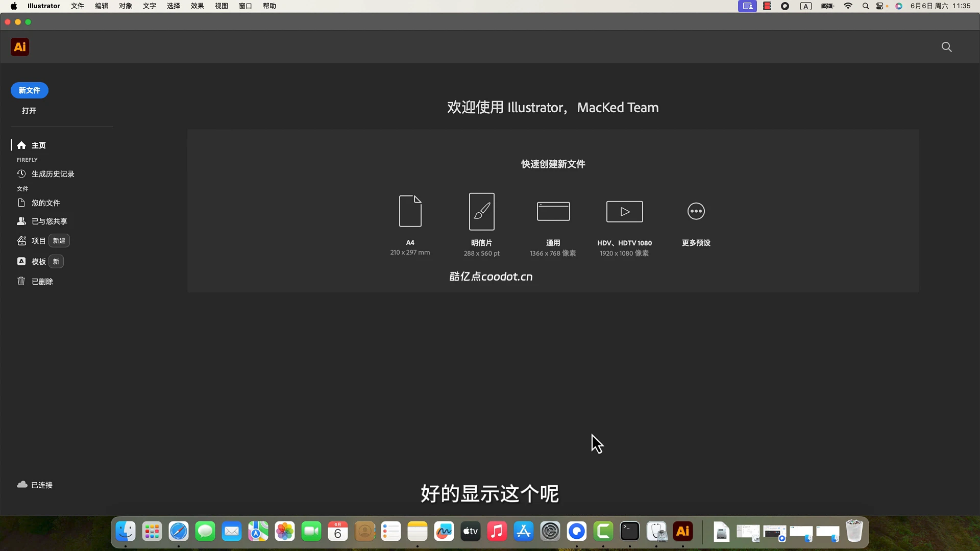980x551 pixels.
Task: Open the 对象 menu
Action: (x=126, y=6)
